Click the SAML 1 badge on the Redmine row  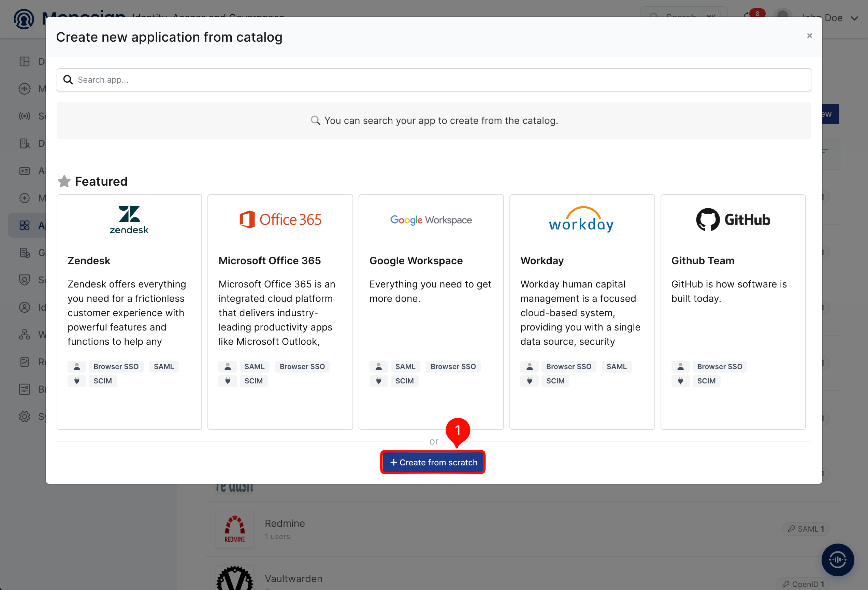[806, 529]
